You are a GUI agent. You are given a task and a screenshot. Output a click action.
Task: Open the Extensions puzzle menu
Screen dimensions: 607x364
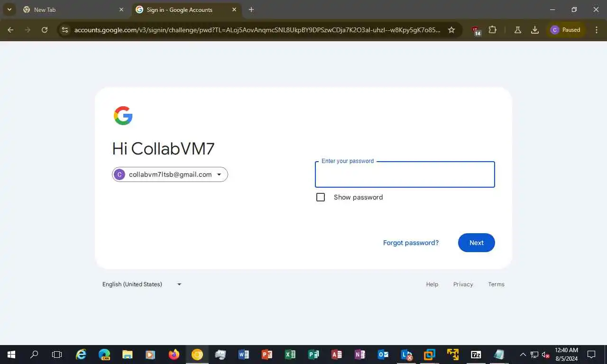(493, 30)
